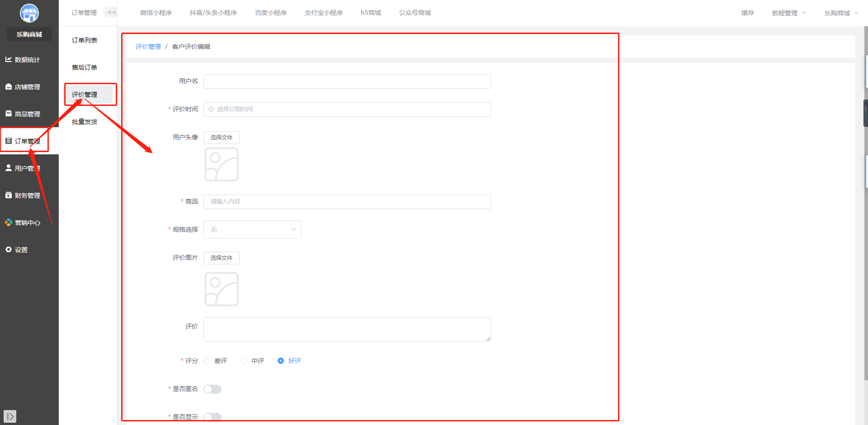Switch to 支付宝小程序 tab
868x425 pixels.
point(324,13)
